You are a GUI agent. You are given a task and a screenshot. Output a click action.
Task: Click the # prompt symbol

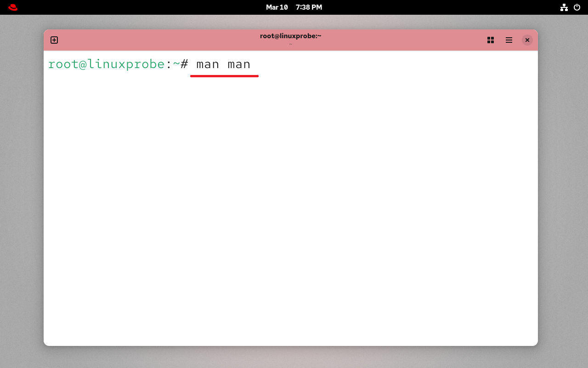pos(184,64)
